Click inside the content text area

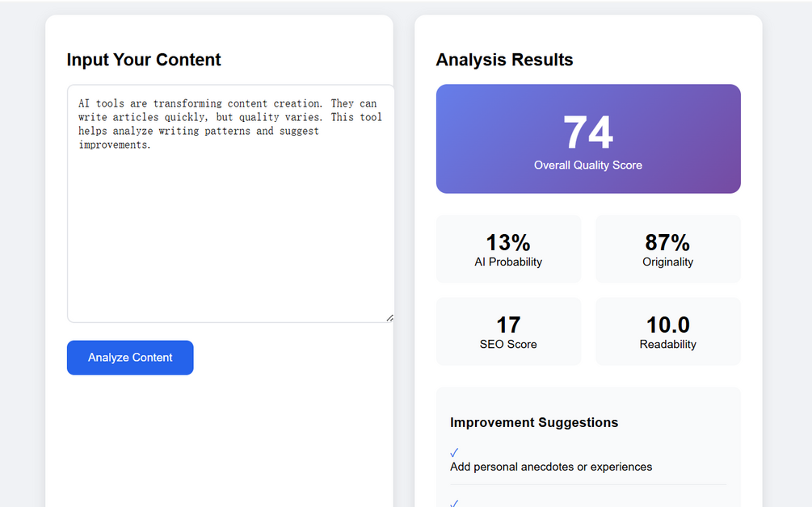tap(230, 203)
